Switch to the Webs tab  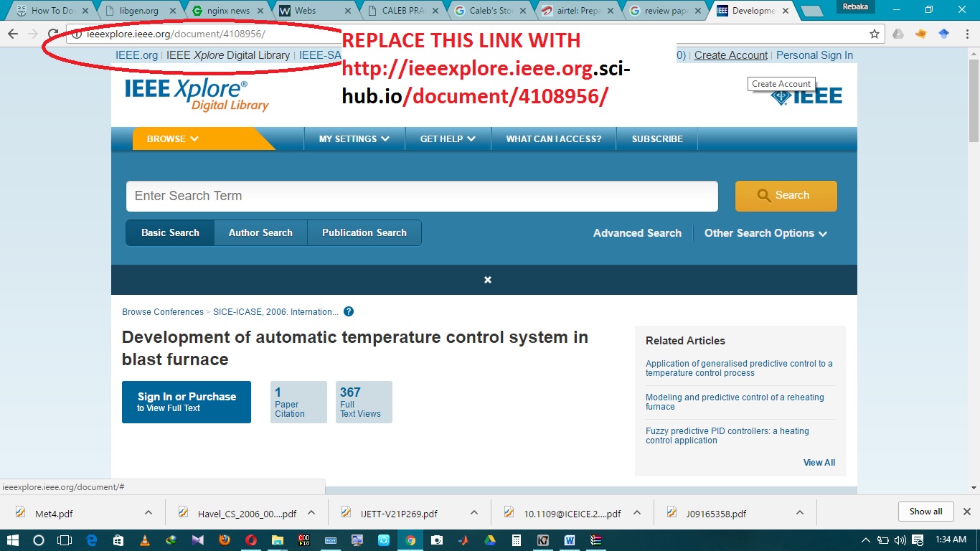click(x=316, y=11)
